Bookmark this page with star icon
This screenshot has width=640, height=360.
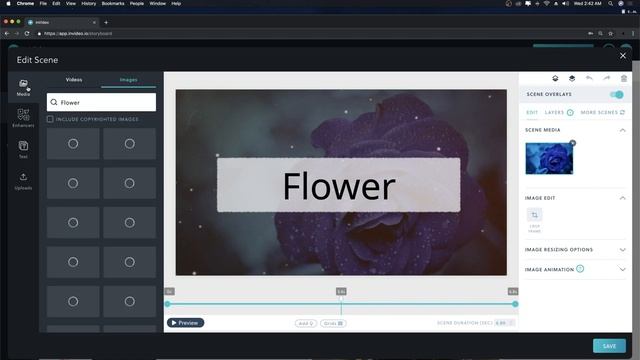(611, 33)
